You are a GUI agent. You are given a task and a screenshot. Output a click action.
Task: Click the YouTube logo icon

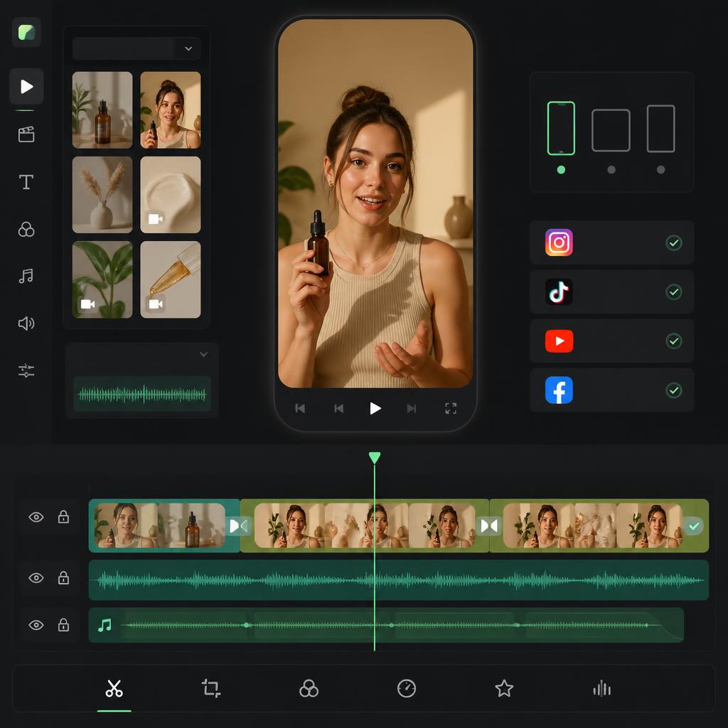[x=559, y=341]
